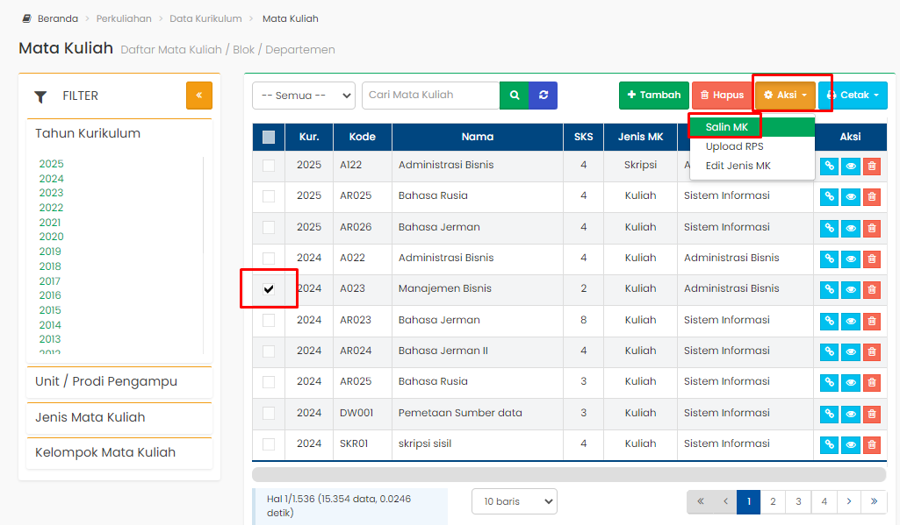This screenshot has width=900, height=525.
Task: Toggle the select-all checkbox in table header
Action: 269,137
